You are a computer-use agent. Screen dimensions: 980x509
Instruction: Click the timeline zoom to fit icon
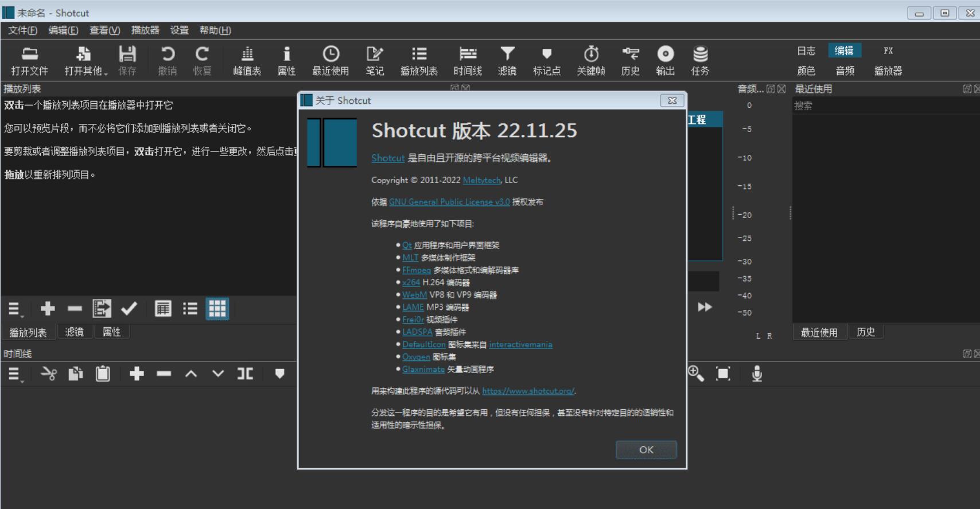[723, 374]
